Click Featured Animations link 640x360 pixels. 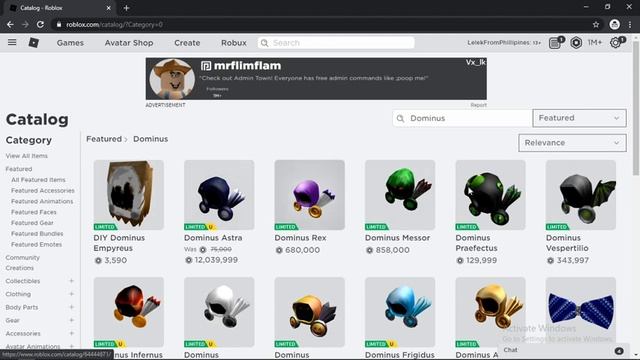coord(42,201)
